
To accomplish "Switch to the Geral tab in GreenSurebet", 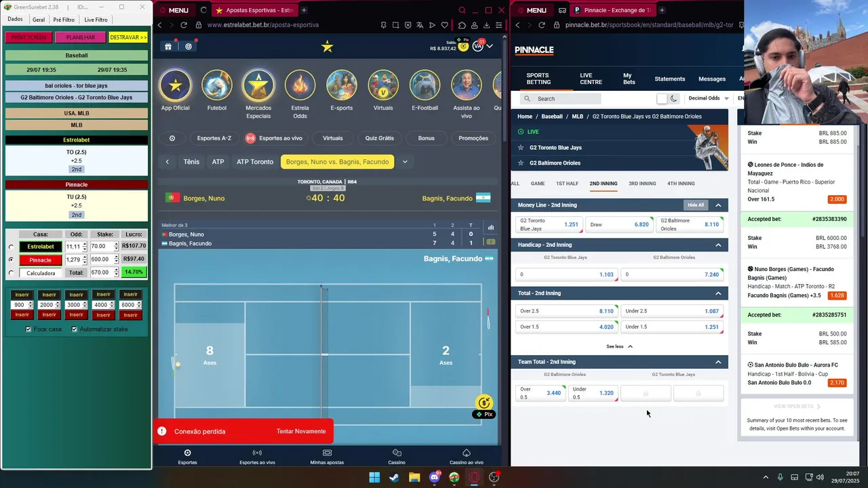I will tap(39, 20).
